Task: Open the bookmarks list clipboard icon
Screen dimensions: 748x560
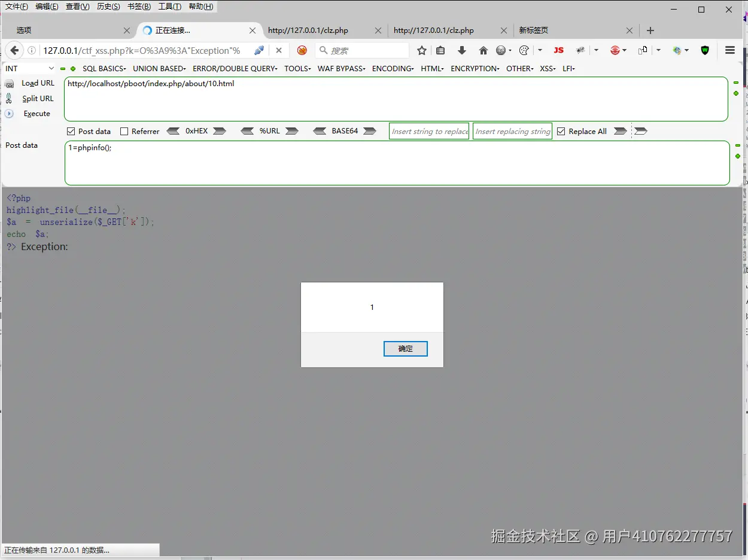Action: click(441, 50)
